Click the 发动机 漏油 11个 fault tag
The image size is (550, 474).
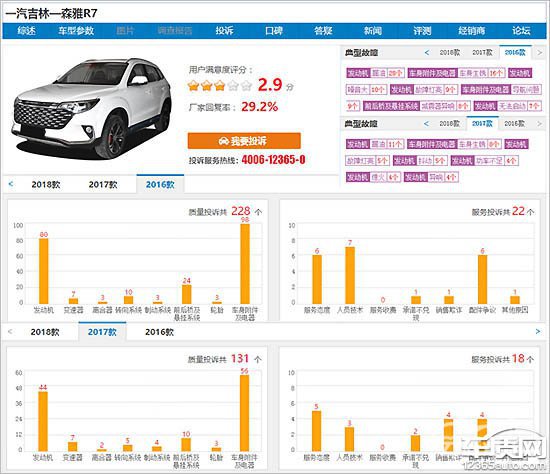(x=375, y=144)
